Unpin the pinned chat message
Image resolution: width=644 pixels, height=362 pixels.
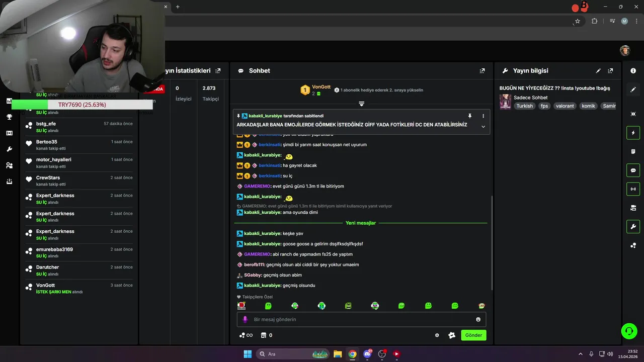[470, 116]
